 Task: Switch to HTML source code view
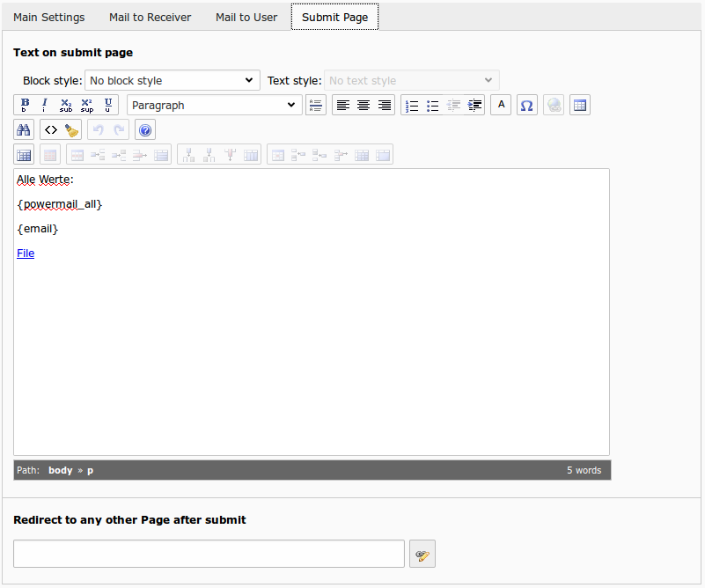coord(51,130)
